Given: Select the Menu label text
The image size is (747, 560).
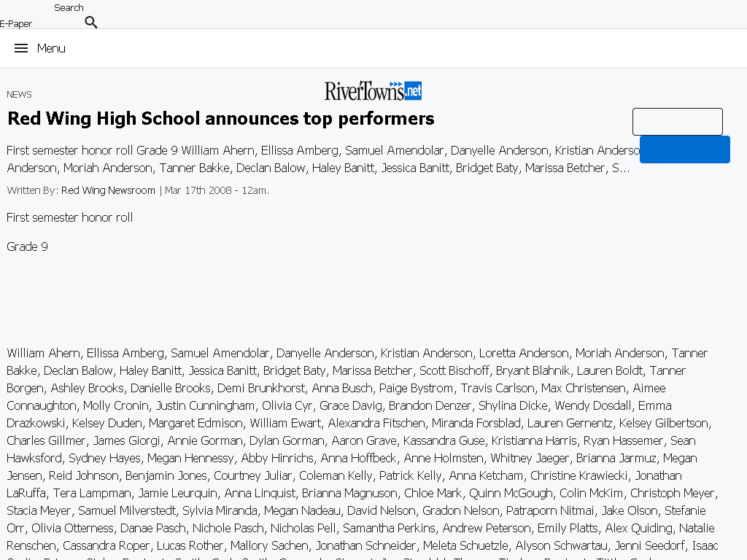Looking at the screenshot, I should coord(51,48).
